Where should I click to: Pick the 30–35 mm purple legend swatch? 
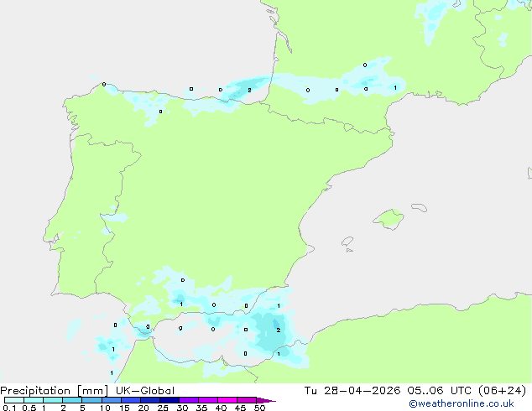(189, 400)
